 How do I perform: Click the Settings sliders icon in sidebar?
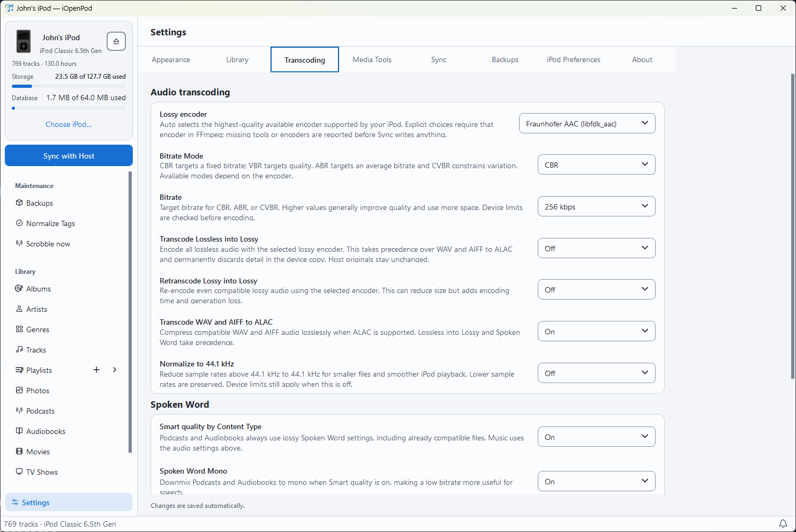[x=15, y=503]
